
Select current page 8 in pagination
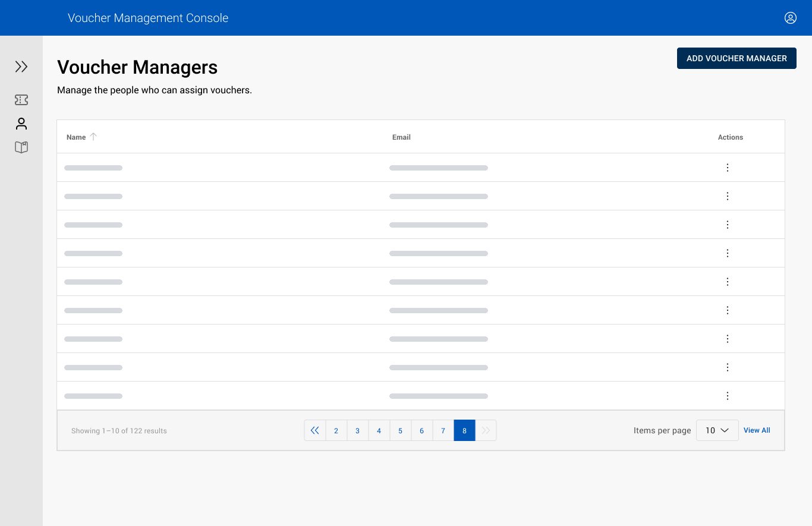(465, 430)
